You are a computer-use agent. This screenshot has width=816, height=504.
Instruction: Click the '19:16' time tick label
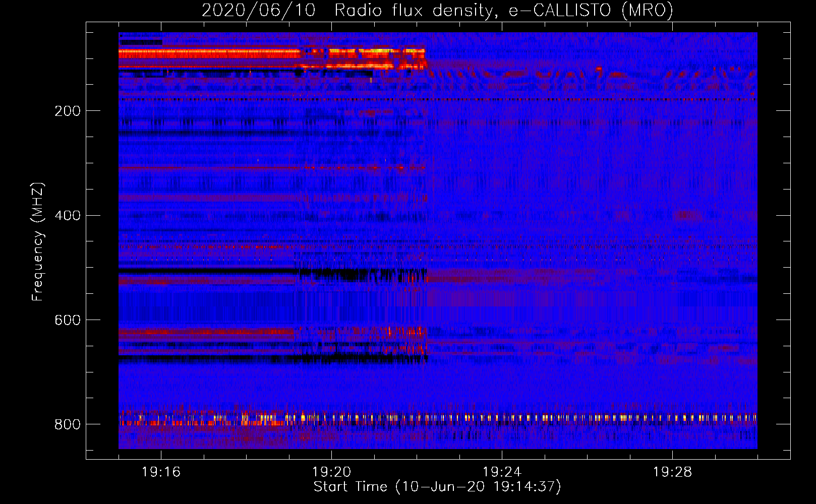pos(161,472)
